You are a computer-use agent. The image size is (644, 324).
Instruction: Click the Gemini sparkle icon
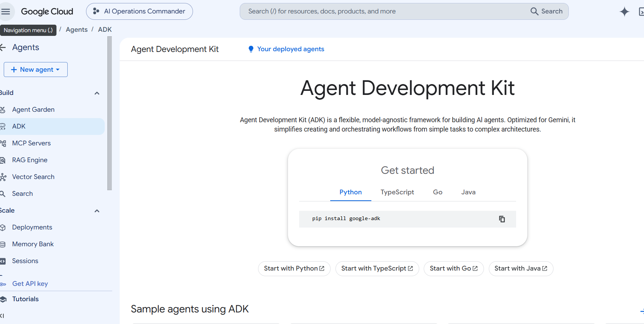pos(624,12)
